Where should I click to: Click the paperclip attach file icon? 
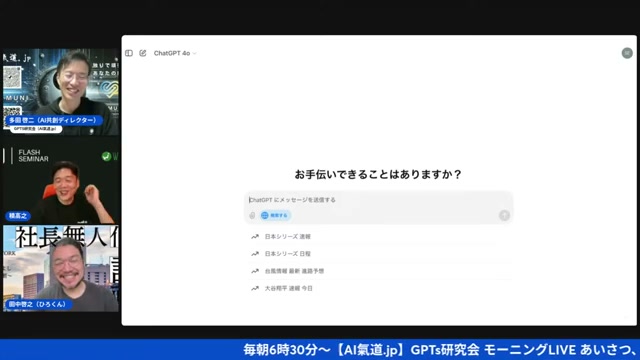pyautogui.click(x=252, y=215)
